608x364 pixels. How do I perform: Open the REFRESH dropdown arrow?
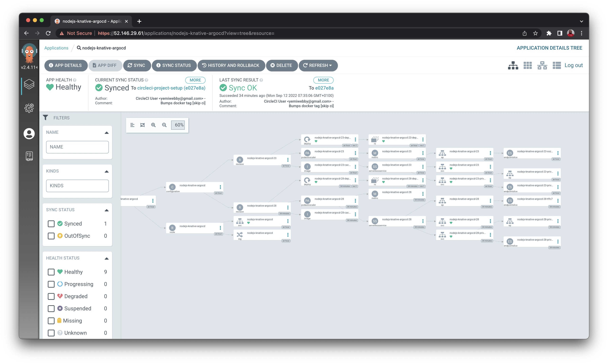(330, 66)
